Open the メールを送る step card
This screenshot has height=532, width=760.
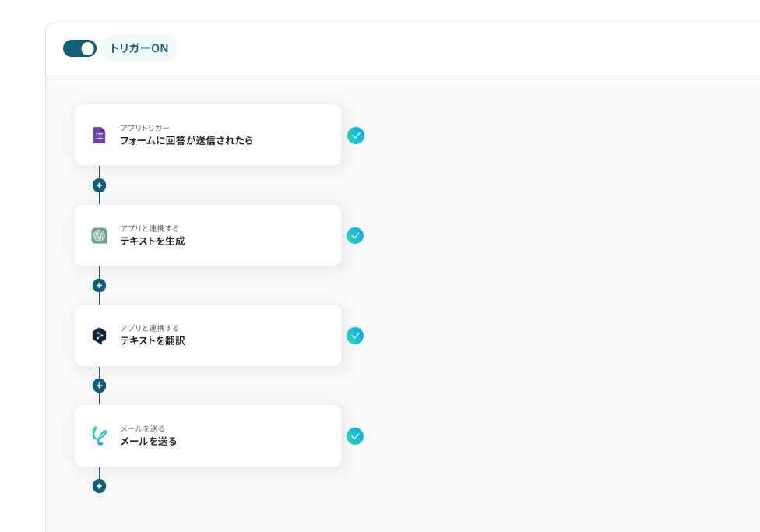pyautogui.click(x=208, y=436)
